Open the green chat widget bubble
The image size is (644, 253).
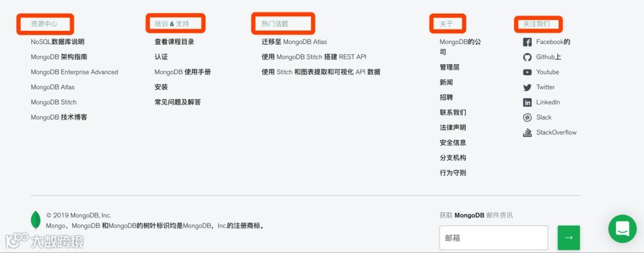click(x=622, y=229)
